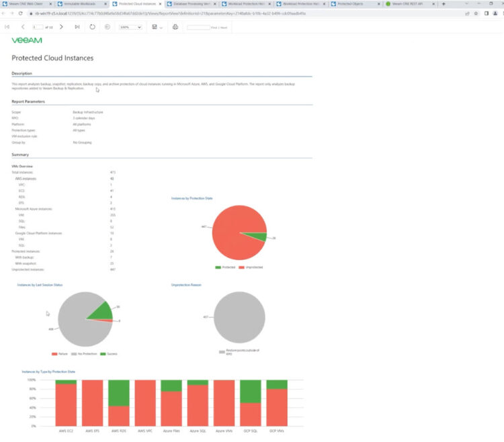Go to previous report page
504x442 pixels.
pyautogui.click(x=23, y=27)
